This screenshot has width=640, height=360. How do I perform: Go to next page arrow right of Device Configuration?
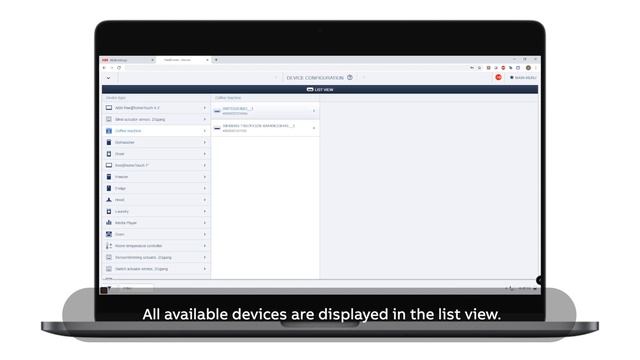pos(364,78)
